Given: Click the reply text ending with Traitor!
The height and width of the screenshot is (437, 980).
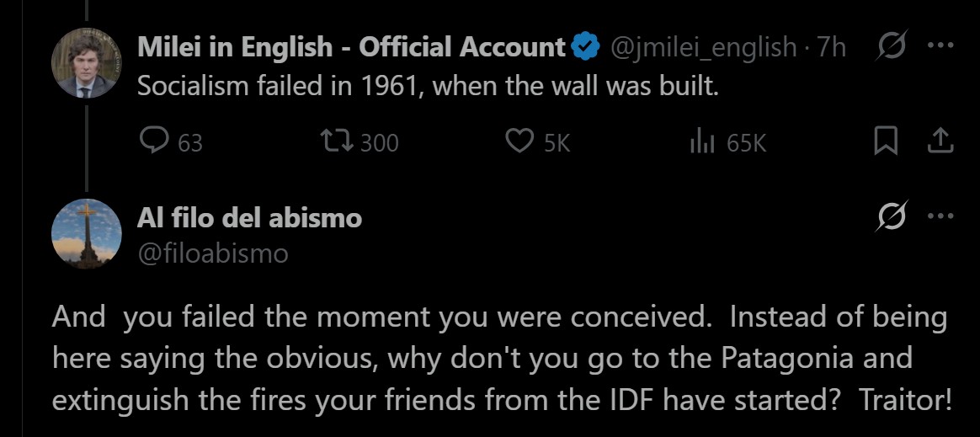Looking at the screenshot, I should (500, 358).
